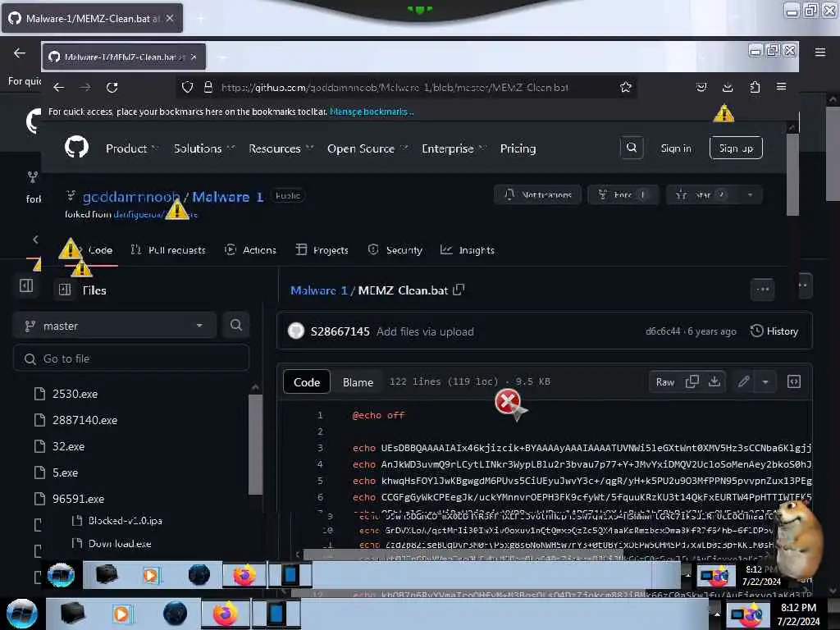Open inner Firefox hamburger menu
Screen dimensions: 840x630
click(782, 87)
